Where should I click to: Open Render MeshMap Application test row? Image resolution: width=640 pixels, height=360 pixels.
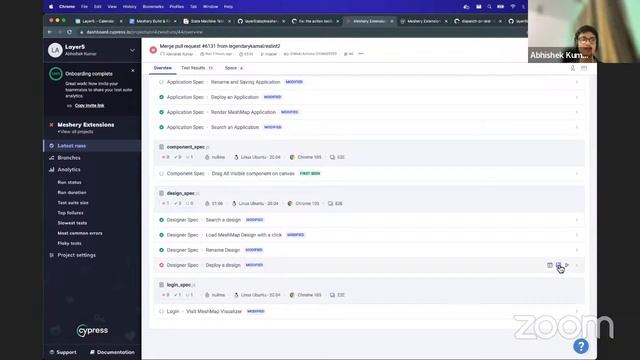pyautogui.click(x=369, y=112)
